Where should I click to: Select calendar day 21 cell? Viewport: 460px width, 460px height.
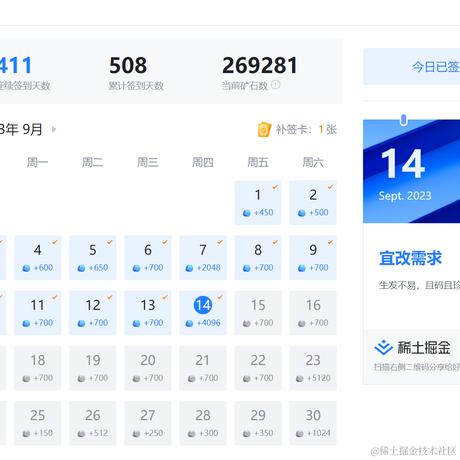(x=203, y=368)
